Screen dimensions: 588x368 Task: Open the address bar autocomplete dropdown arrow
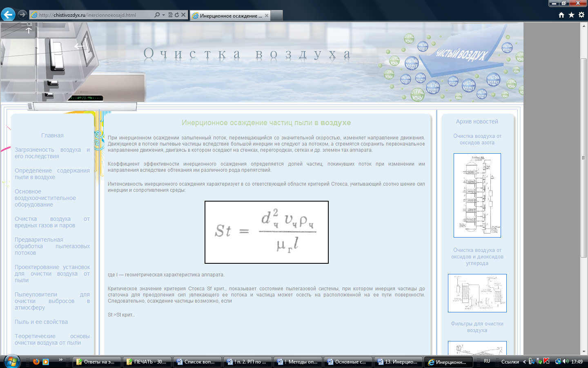coord(163,15)
